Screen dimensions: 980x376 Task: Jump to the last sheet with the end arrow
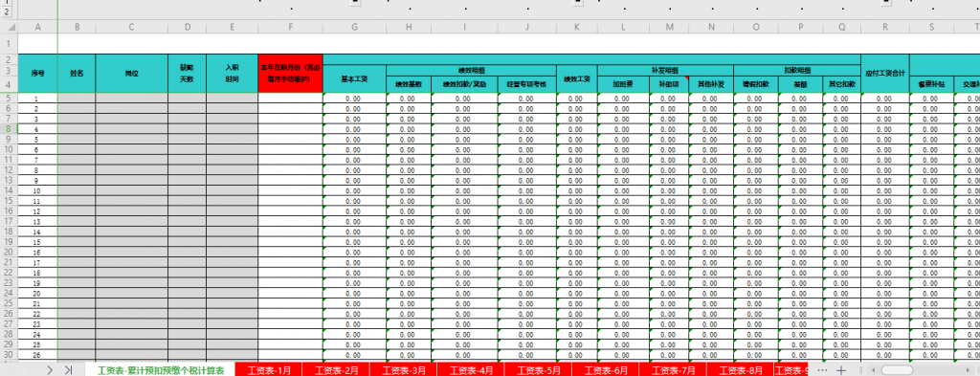(x=69, y=369)
